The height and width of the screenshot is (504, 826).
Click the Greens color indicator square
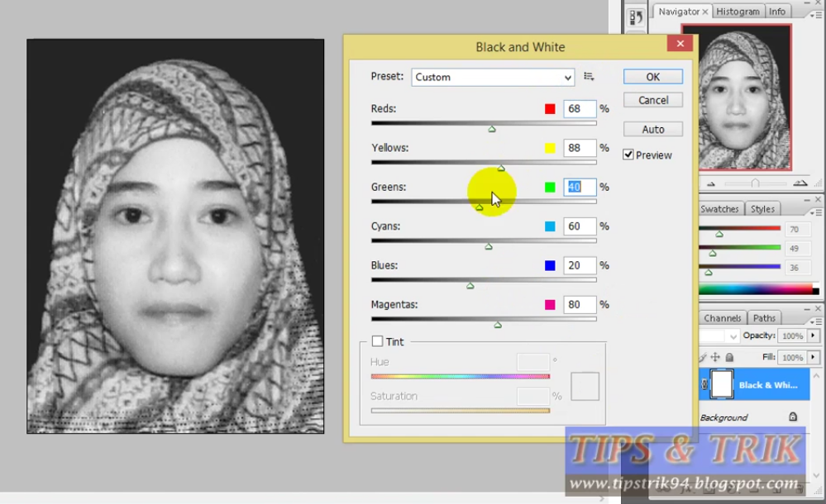[x=550, y=187]
